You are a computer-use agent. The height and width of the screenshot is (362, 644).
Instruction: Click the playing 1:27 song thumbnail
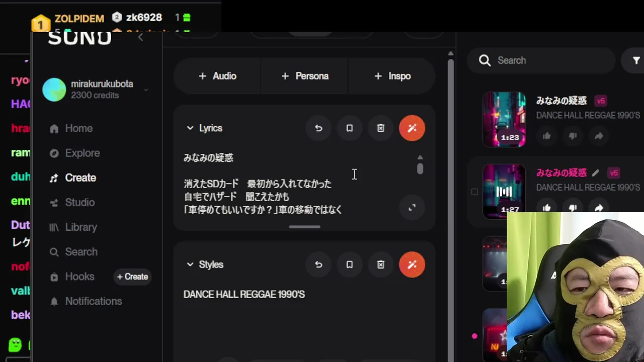click(504, 192)
